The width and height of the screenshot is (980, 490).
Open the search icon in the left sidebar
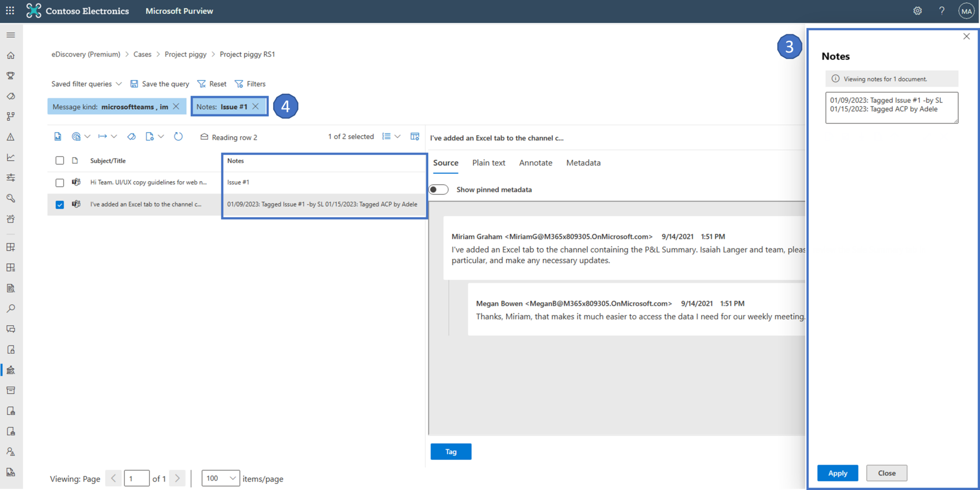tap(11, 308)
